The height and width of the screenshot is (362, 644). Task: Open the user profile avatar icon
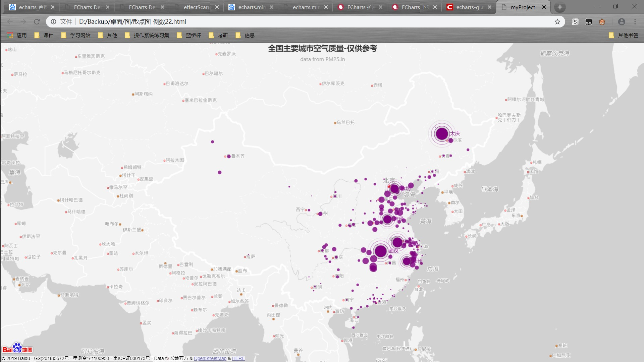tap(621, 22)
